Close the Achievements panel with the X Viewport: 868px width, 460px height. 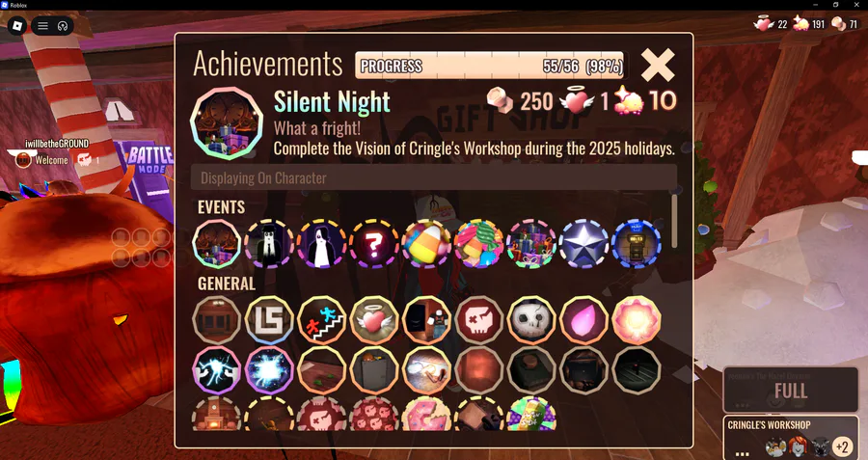click(x=658, y=65)
